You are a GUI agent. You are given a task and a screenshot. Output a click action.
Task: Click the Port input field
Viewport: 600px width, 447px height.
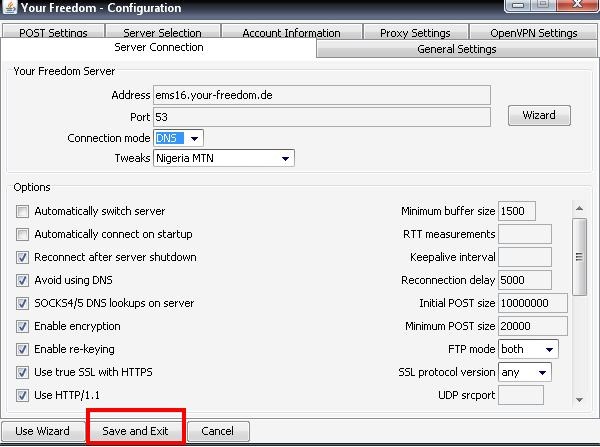coord(322,117)
